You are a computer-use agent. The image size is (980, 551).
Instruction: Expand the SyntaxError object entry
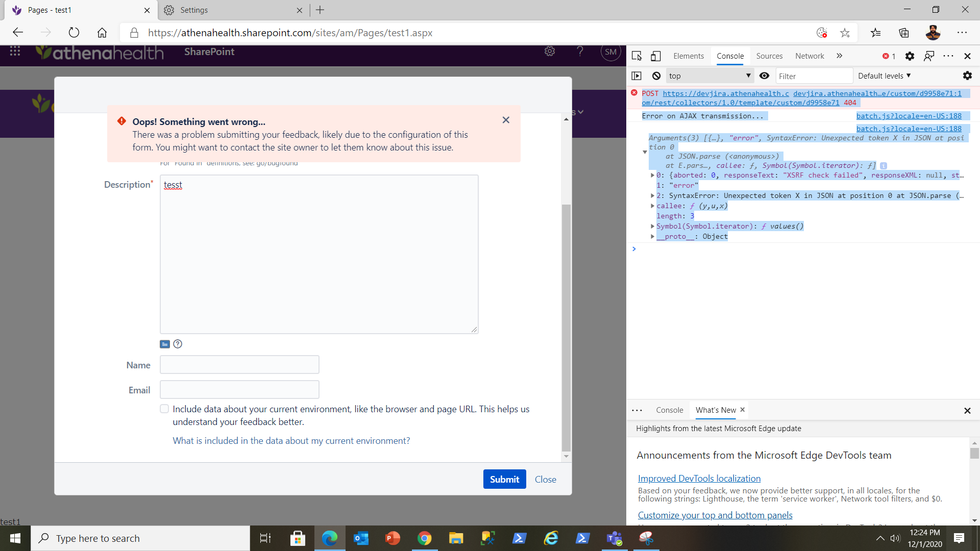[x=653, y=195]
